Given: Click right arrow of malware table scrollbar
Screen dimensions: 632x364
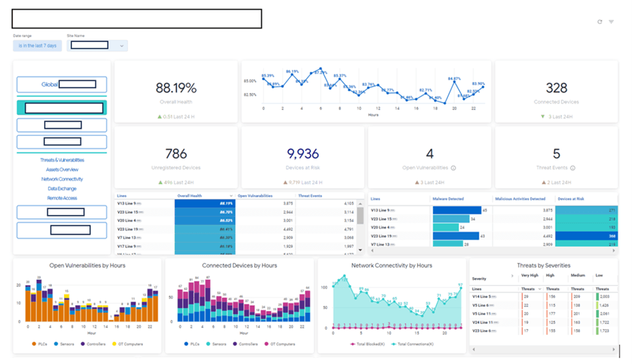Looking at the screenshot, I should coord(613,251).
